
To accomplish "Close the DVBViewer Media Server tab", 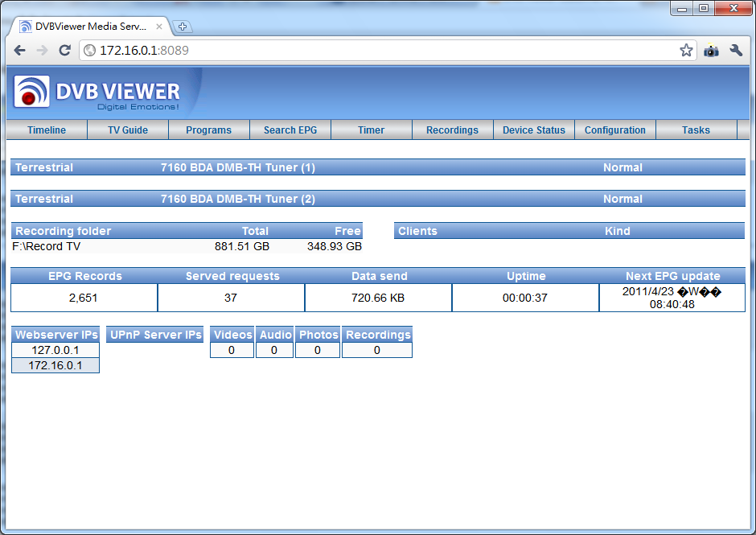I will [x=158, y=27].
